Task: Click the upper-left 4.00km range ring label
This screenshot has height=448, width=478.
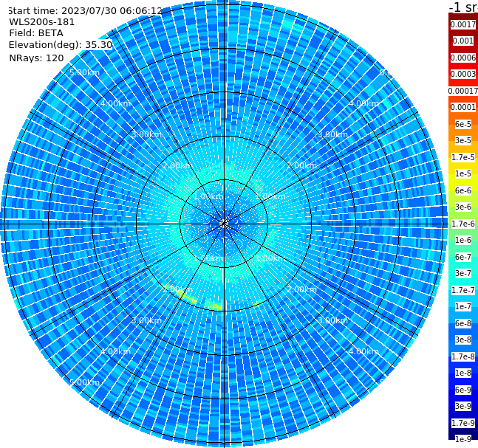Action: point(115,103)
